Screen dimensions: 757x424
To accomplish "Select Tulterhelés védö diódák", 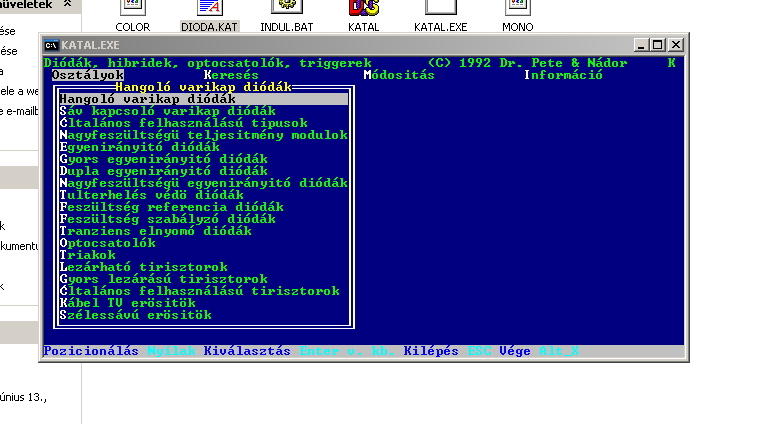I will (152, 195).
